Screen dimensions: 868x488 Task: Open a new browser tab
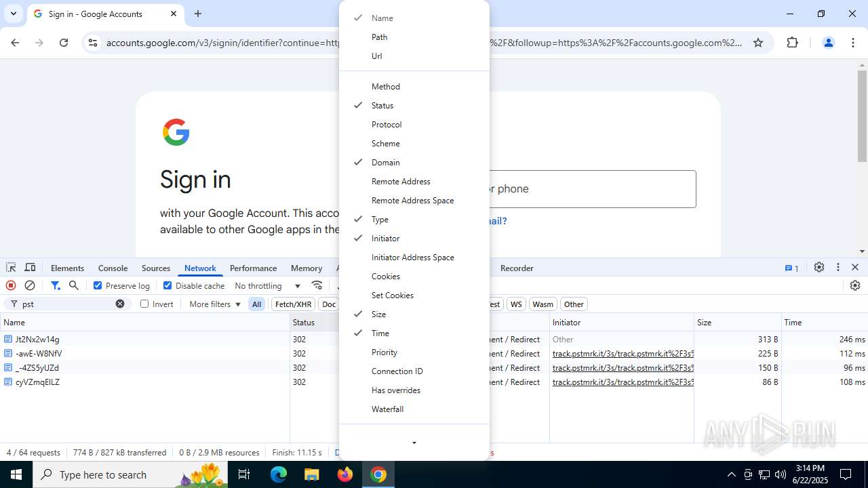click(x=198, y=14)
